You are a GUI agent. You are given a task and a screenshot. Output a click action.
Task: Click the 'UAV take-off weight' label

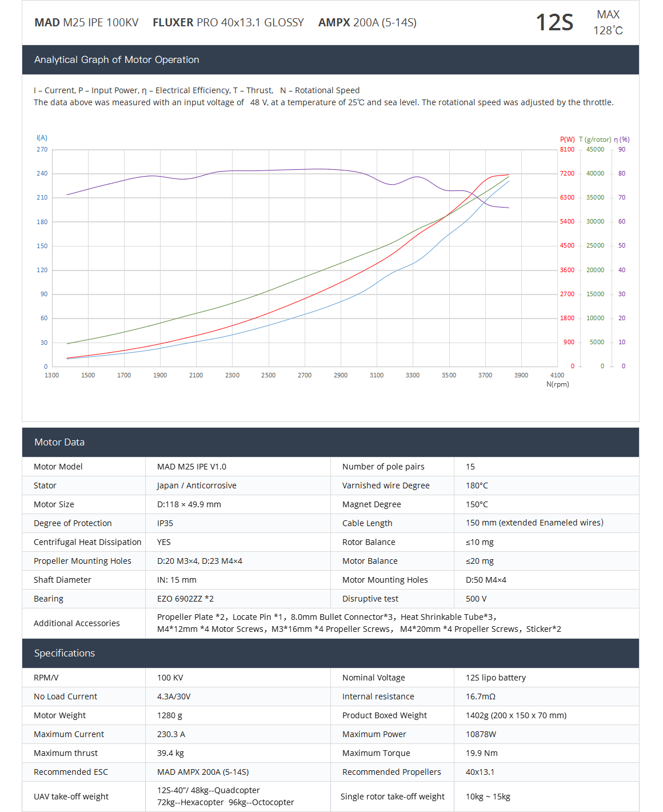(x=71, y=797)
